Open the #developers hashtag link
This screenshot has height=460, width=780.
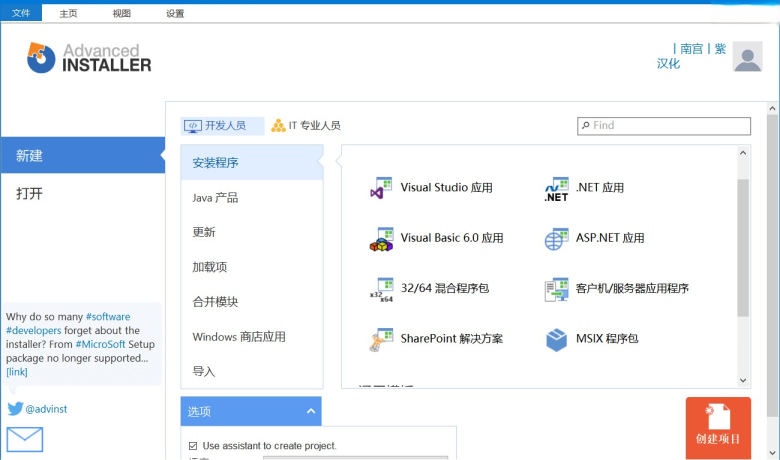[33, 330]
